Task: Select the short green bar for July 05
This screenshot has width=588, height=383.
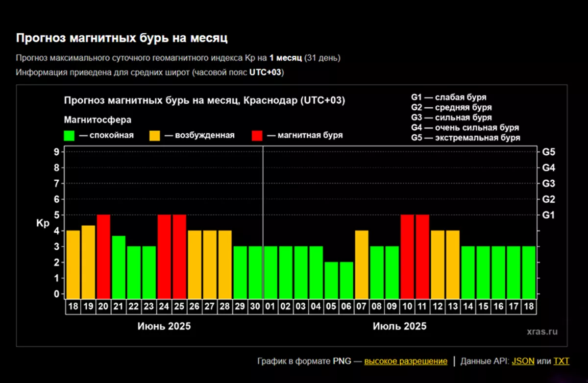Action: pos(331,280)
